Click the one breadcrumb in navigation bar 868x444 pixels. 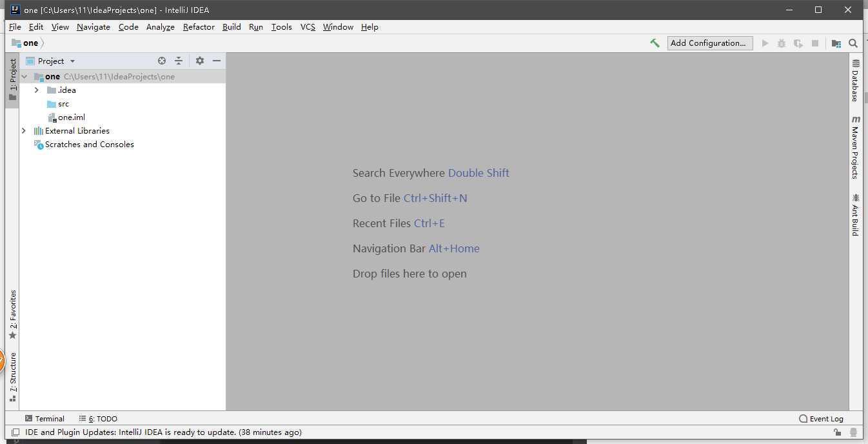click(x=25, y=43)
